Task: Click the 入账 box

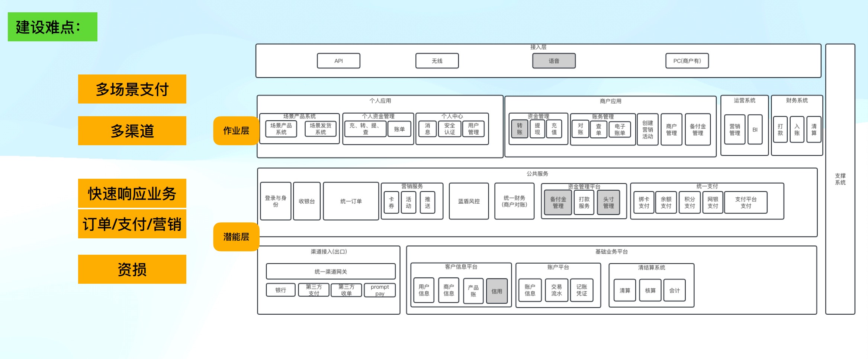Action: pyautogui.click(x=797, y=130)
